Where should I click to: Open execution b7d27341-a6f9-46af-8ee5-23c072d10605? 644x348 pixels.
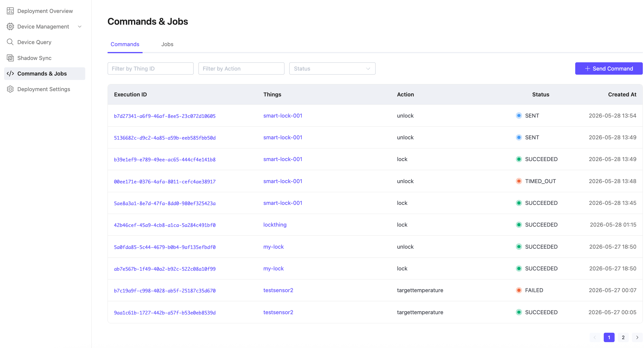[165, 116]
